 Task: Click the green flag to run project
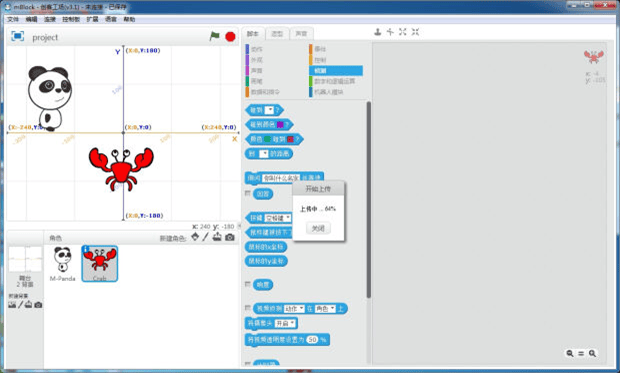[214, 36]
